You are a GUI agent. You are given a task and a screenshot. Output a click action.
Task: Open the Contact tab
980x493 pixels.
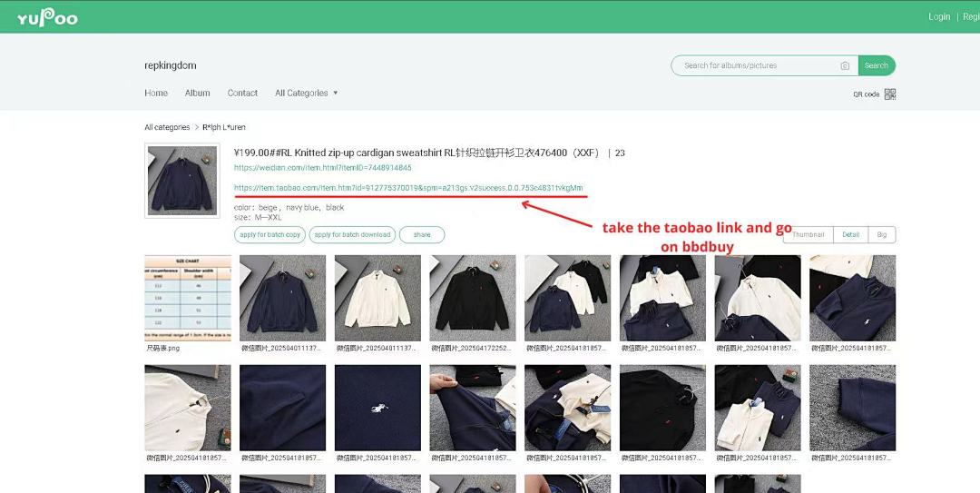pyautogui.click(x=242, y=93)
